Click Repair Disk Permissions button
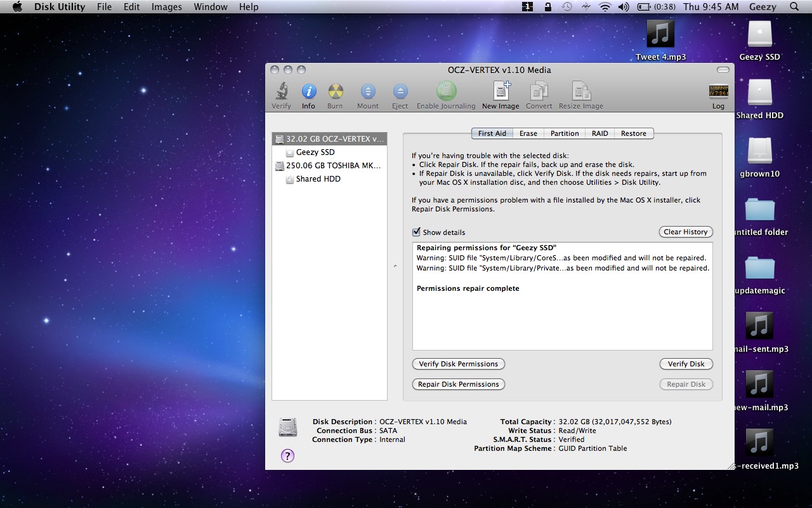The width and height of the screenshot is (812, 508). pyautogui.click(x=459, y=384)
